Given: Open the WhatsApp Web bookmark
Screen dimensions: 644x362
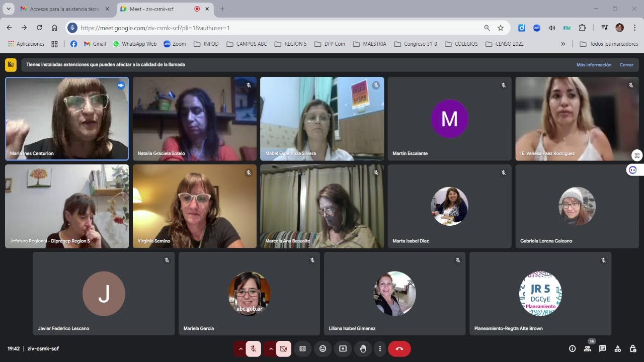Looking at the screenshot, I should click(x=134, y=44).
